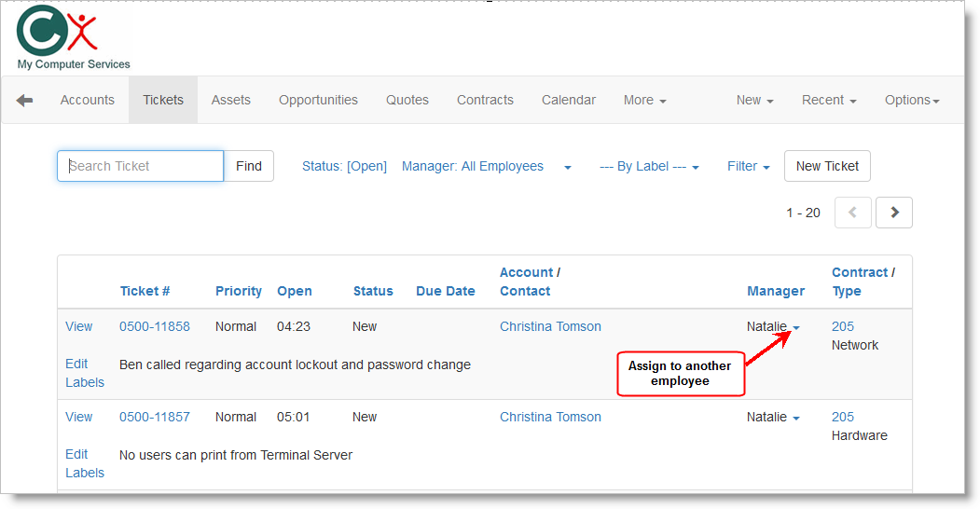980x509 pixels.
Task: Go to previous page of tickets
Action: click(853, 213)
